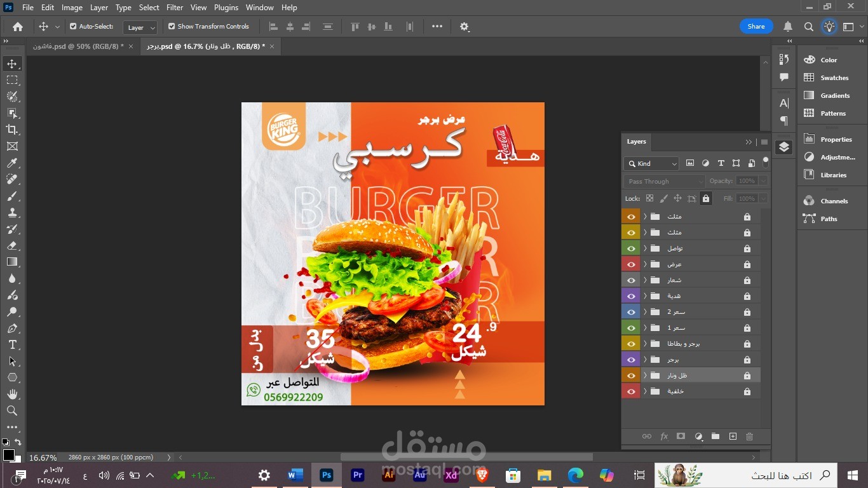Click the delete layer trash icon

tap(749, 437)
